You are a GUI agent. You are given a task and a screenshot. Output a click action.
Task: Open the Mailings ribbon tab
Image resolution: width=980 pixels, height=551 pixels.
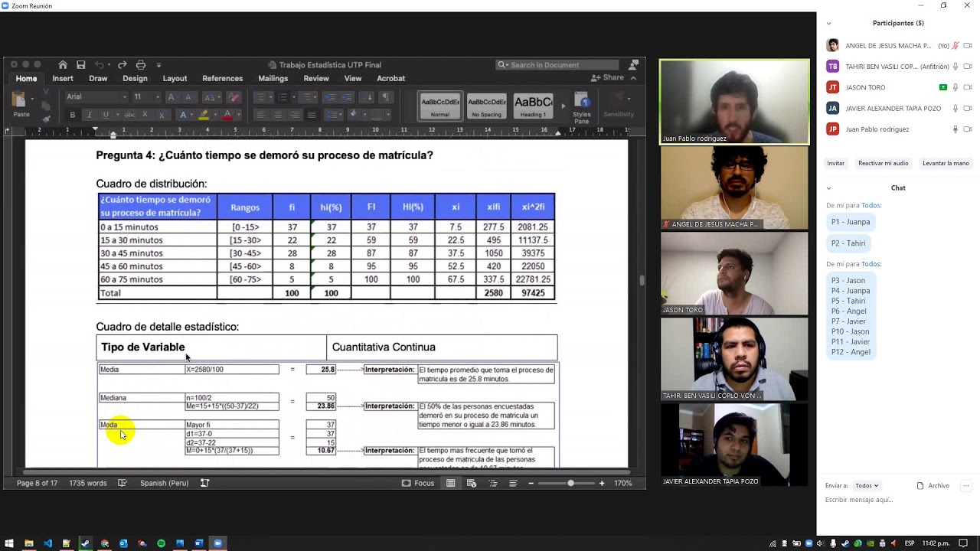click(x=273, y=78)
